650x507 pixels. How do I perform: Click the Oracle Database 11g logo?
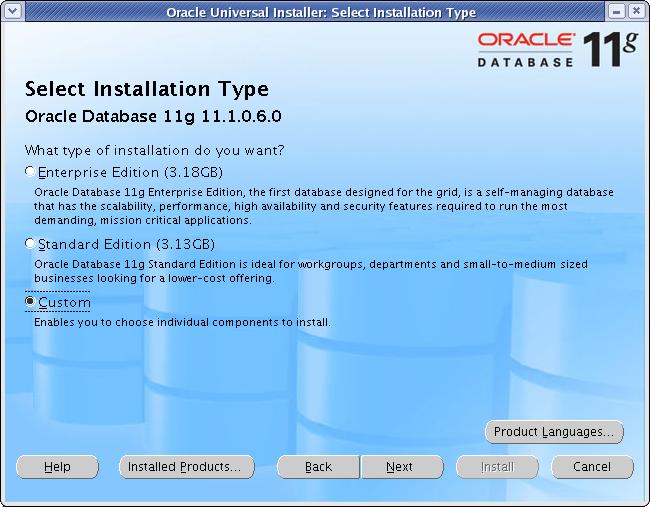click(x=557, y=49)
